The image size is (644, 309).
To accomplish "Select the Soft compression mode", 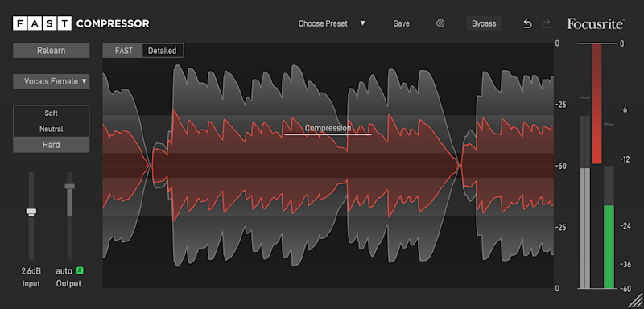I will coord(52,113).
